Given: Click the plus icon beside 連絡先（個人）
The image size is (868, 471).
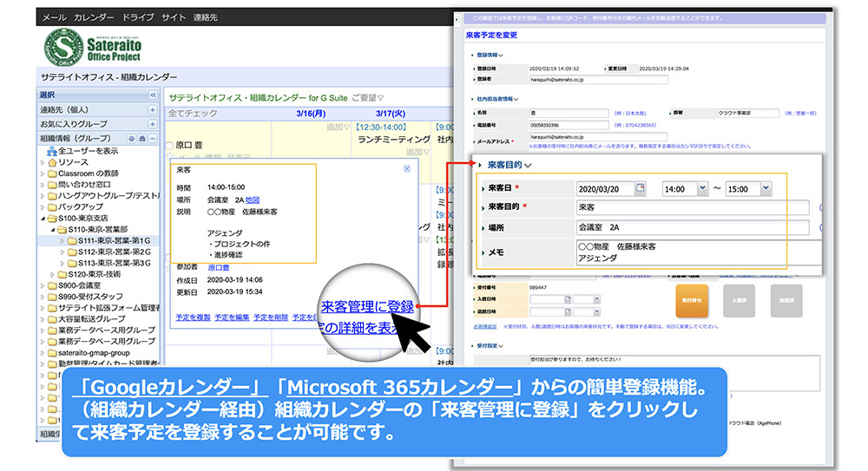Looking at the screenshot, I should click(152, 109).
